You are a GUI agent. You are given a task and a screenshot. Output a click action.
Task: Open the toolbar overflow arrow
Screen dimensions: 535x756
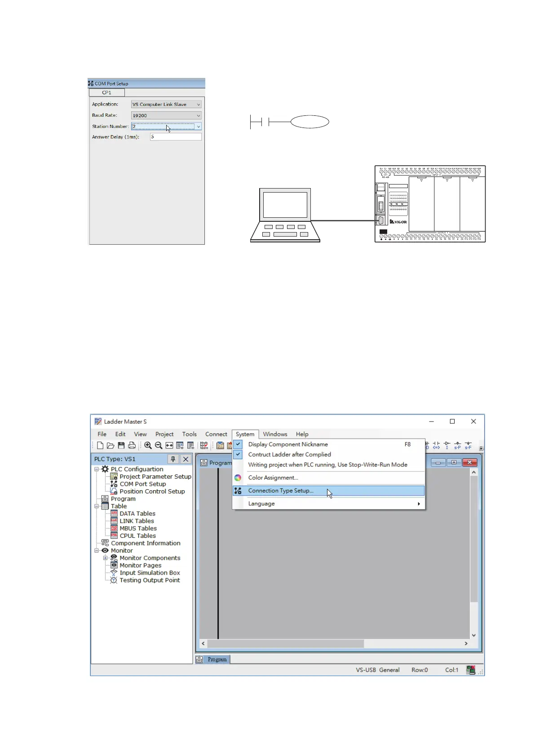click(x=481, y=448)
